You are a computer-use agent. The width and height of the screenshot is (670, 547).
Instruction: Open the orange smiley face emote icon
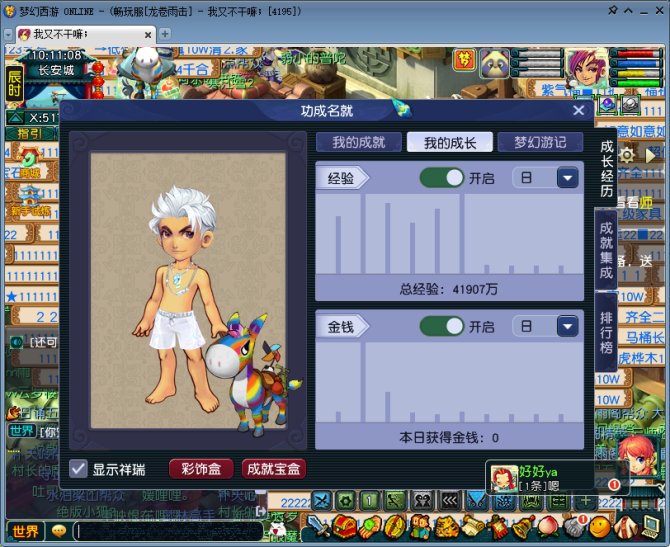click(x=599, y=526)
